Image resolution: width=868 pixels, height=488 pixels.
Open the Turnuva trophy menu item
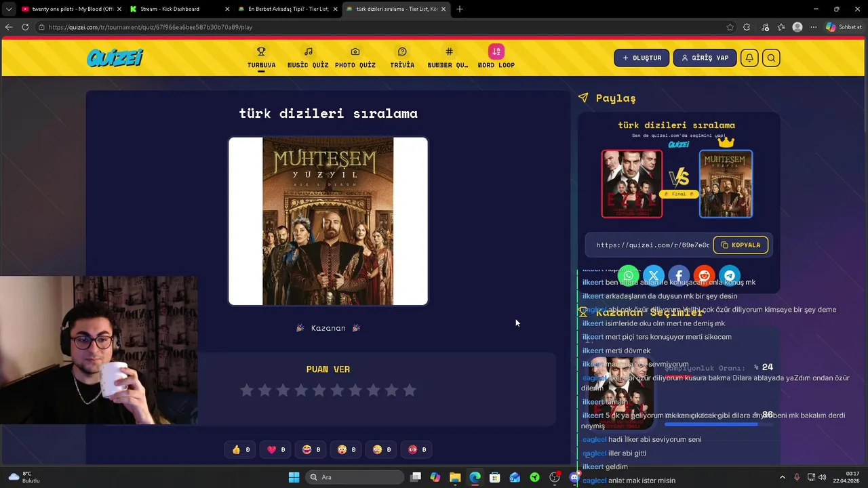tap(261, 58)
